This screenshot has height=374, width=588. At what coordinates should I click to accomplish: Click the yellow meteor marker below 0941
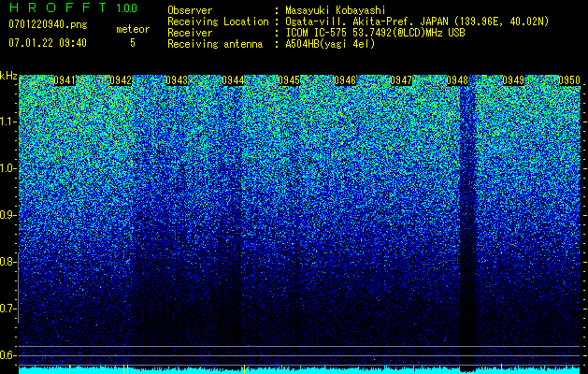70,369
